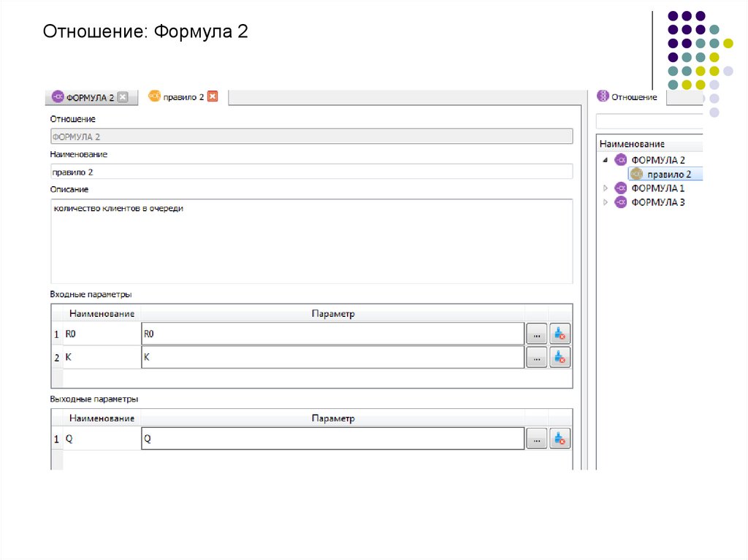Click the Отношение field with ФОРМУЛА 2
The height and width of the screenshot is (560, 748).
[x=311, y=137]
